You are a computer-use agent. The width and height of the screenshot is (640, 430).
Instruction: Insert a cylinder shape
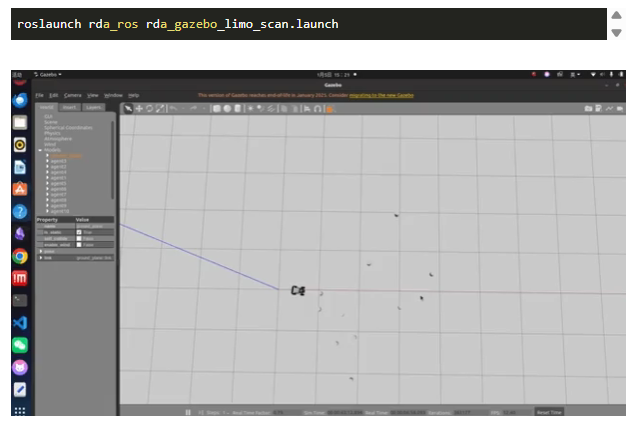point(238,108)
